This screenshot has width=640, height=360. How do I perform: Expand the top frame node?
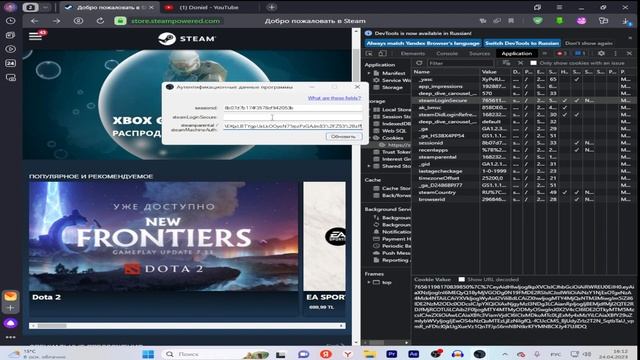369,282
